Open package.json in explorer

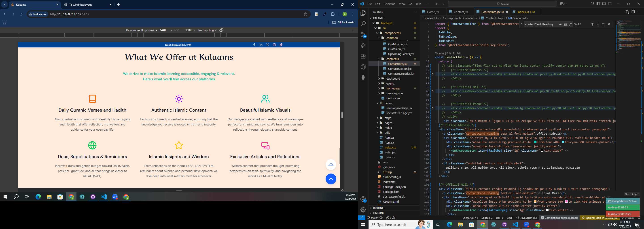(x=391, y=192)
